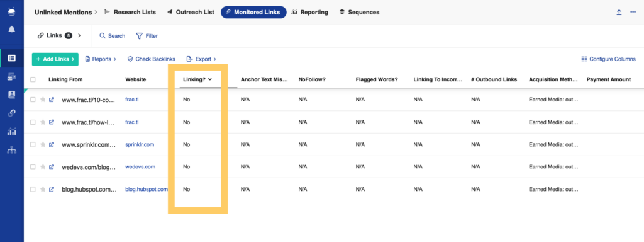
Task: Click the upload share icon top right
Action: click(x=619, y=13)
